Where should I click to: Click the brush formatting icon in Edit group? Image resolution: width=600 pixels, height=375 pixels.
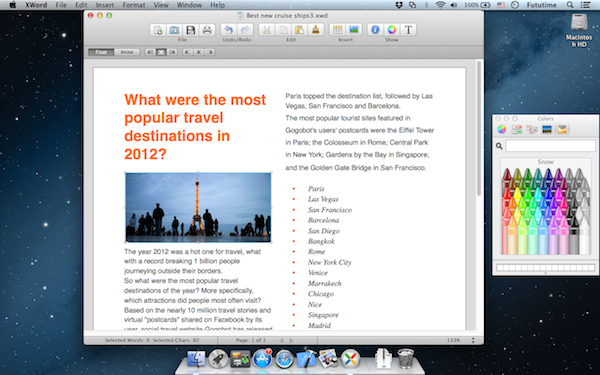pos(316,30)
